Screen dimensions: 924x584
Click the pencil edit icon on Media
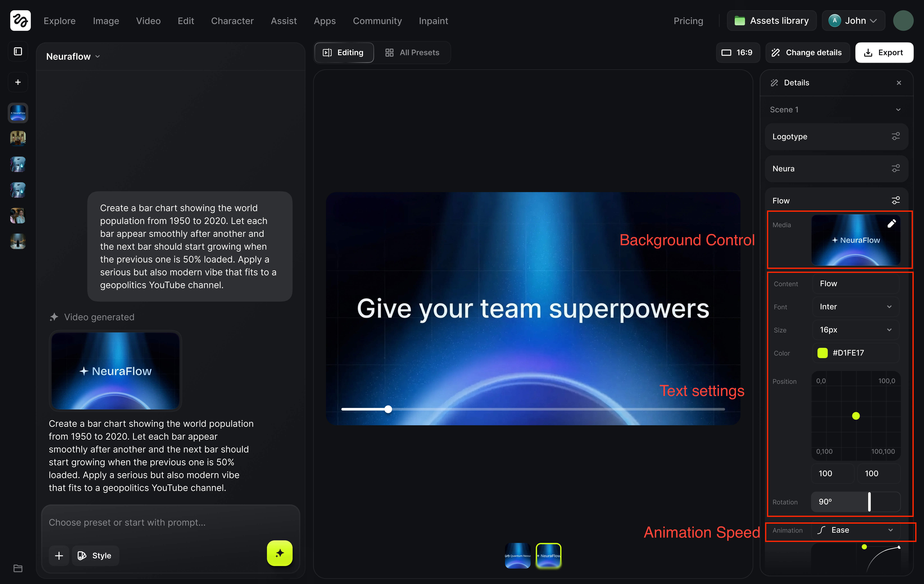tap(891, 224)
